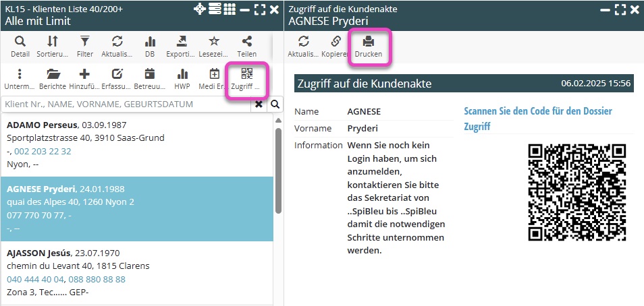This screenshot has height=306, width=644.
Task: Open the Untermenü three-dots menu
Action: point(20,79)
